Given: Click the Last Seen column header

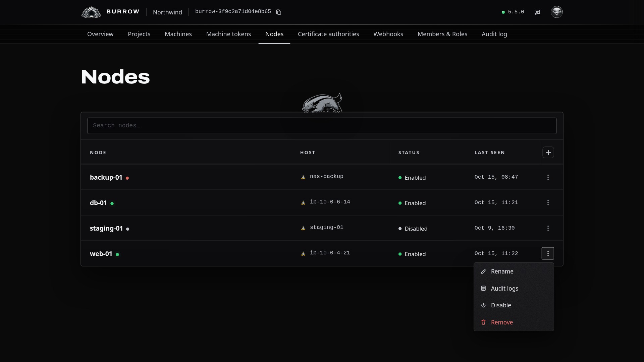Looking at the screenshot, I should (x=490, y=153).
